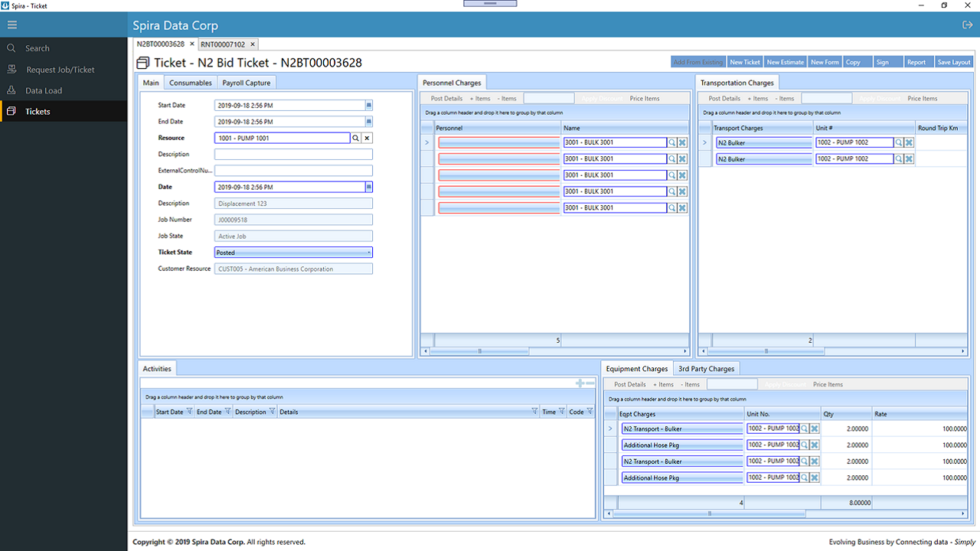The height and width of the screenshot is (551, 980).
Task: Open the Start Date calendar picker icon
Action: (x=367, y=105)
